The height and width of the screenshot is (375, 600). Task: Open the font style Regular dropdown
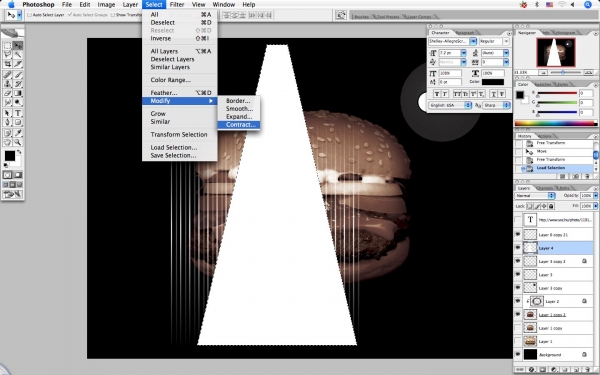click(x=506, y=41)
